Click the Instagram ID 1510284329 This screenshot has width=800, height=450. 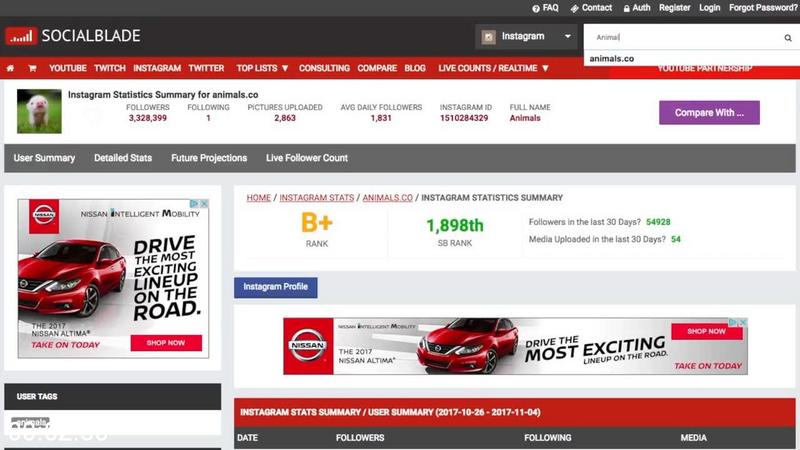[x=464, y=118]
